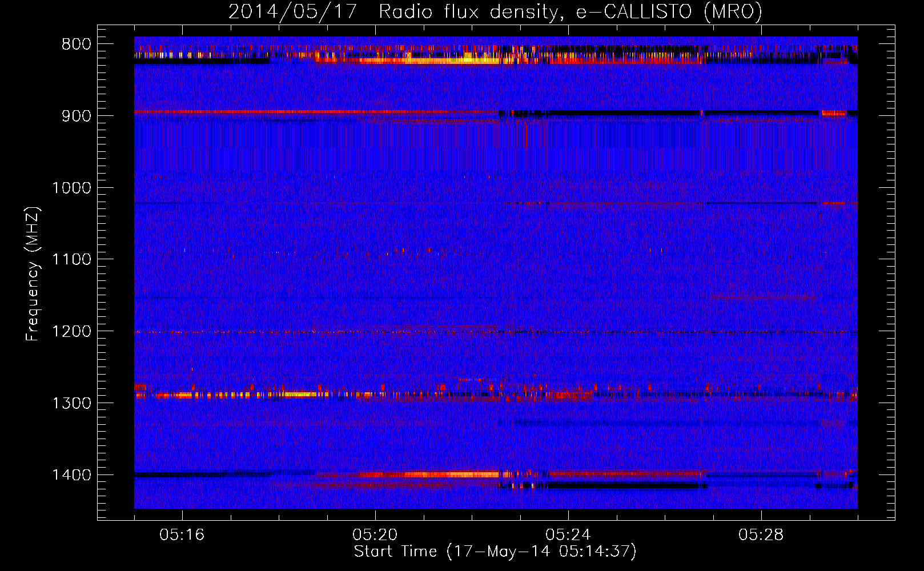Click the 1400 frequency tick label
Viewport: 924px width, 571px height.
coord(71,475)
